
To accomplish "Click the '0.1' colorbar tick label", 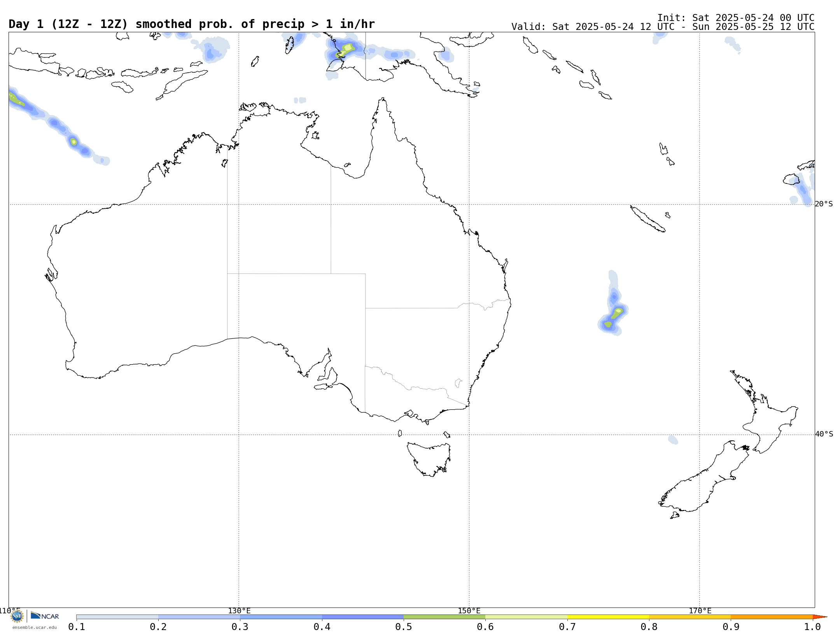I will [x=77, y=627].
